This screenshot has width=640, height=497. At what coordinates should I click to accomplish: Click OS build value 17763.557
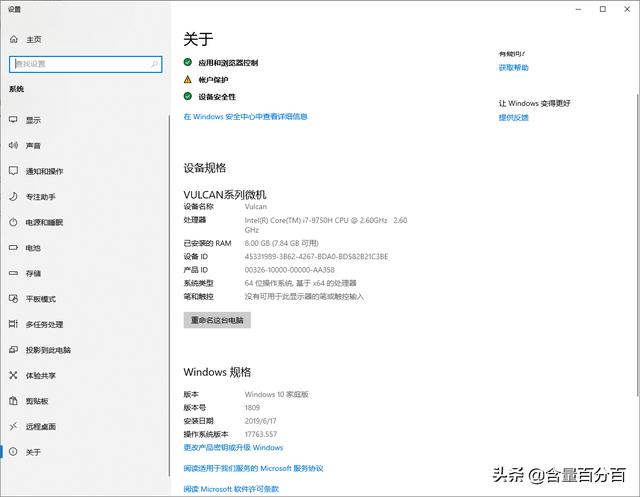pyautogui.click(x=260, y=434)
